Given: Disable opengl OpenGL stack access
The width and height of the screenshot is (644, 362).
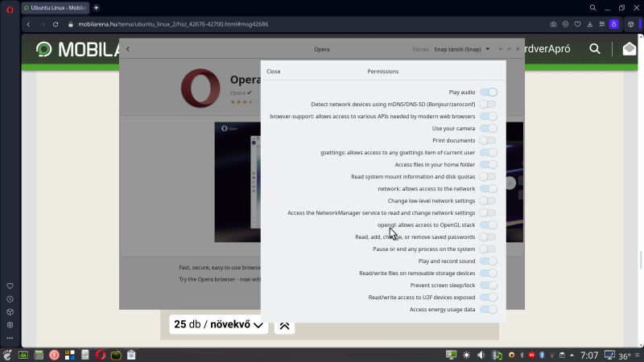Looking at the screenshot, I should (x=489, y=225).
